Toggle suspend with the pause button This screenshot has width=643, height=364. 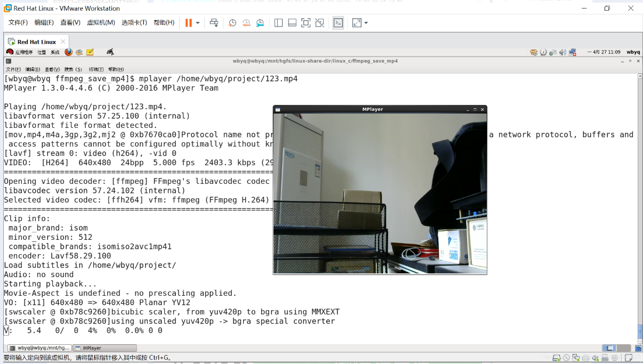(188, 23)
